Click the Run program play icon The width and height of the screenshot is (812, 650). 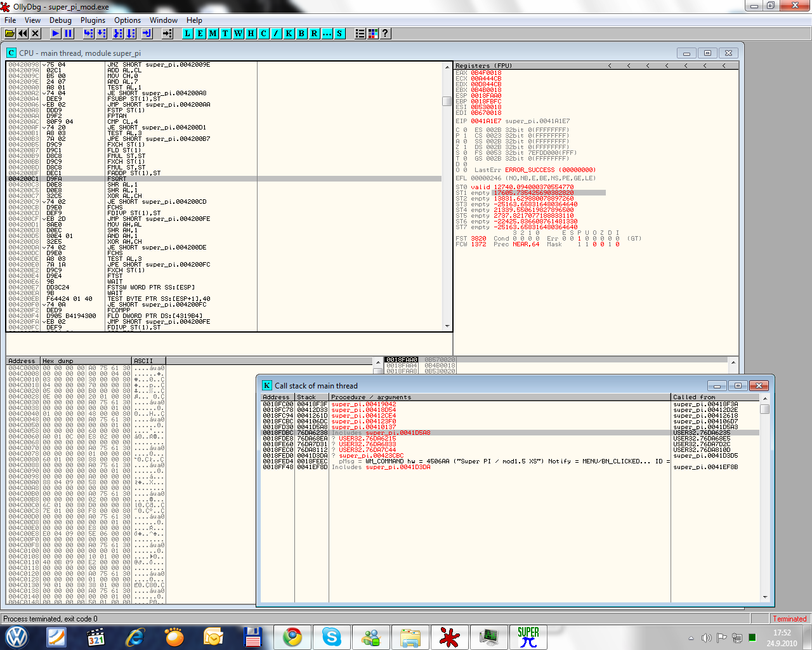[56, 34]
